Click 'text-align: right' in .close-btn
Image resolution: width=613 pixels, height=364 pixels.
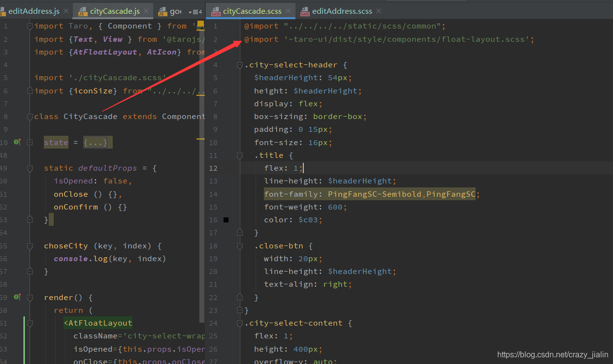pyautogui.click(x=308, y=284)
